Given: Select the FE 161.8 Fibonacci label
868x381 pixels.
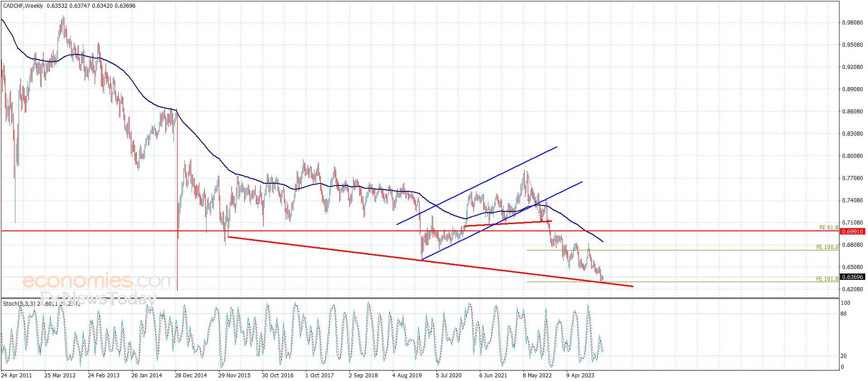Looking at the screenshot, I should pyautogui.click(x=827, y=279).
